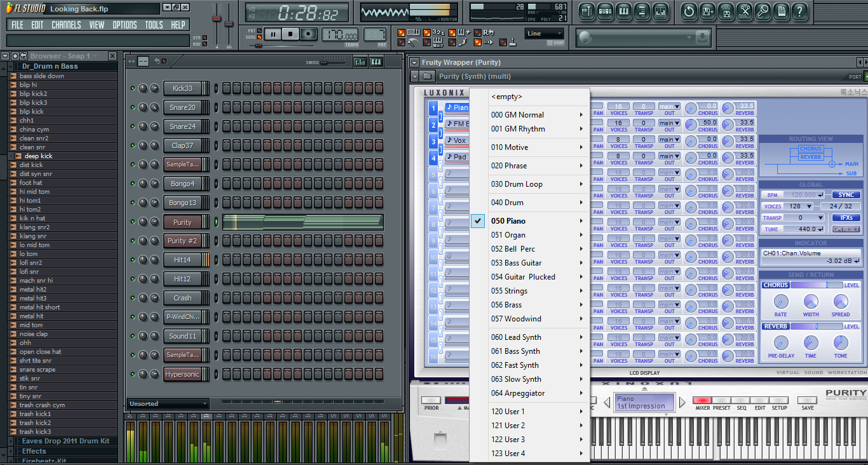
Task: Open graph editor icon in step sequencer
Action: coord(360,62)
